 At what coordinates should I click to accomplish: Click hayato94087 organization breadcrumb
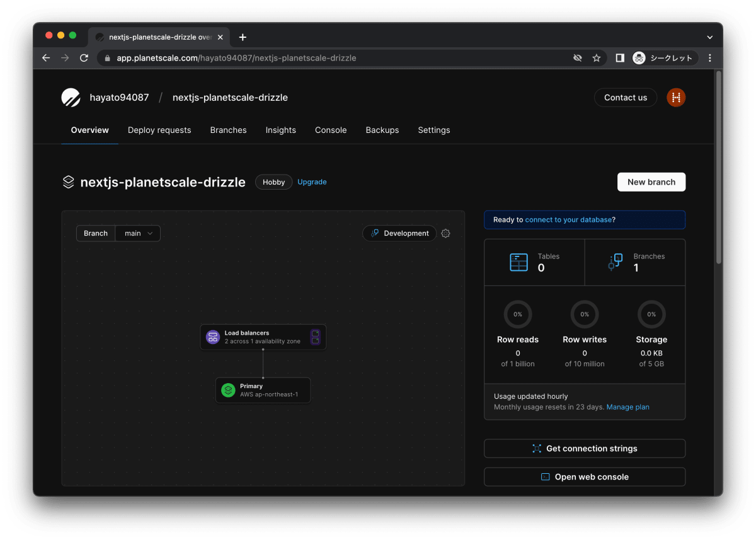pos(119,98)
